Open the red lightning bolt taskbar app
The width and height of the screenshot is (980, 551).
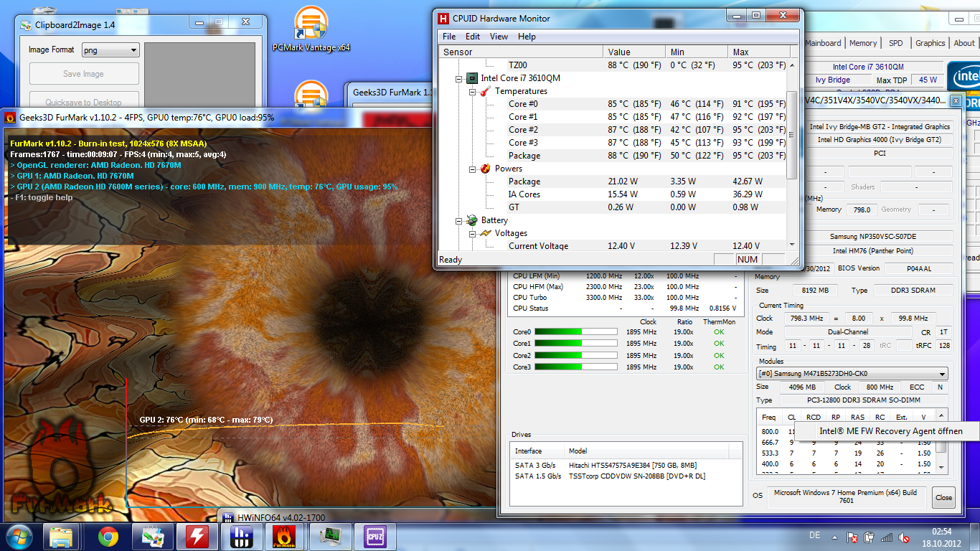pos(197,537)
